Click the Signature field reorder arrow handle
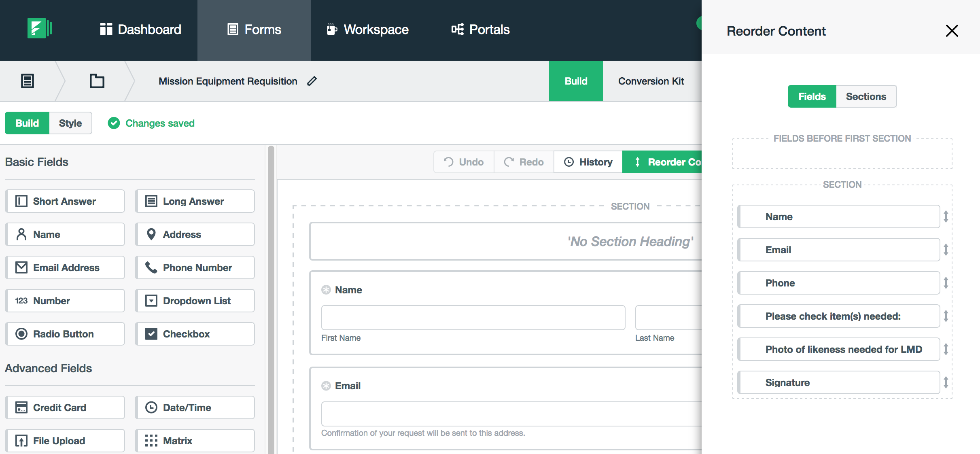This screenshot has height=454, width=980. (x=946, y=382)
